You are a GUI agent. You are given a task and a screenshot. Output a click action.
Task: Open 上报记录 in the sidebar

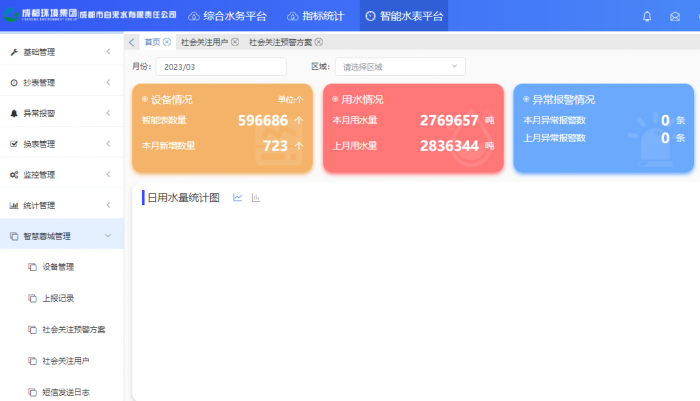pos(58,298)
